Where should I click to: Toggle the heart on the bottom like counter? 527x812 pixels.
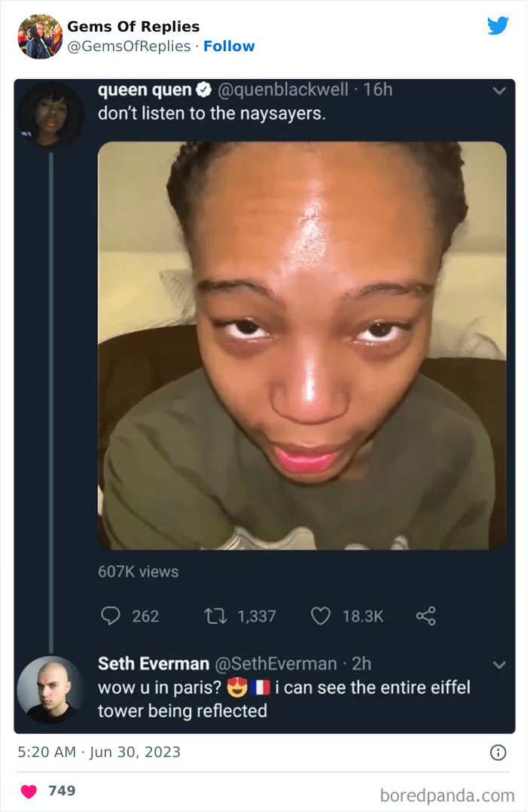pos(27,790)
